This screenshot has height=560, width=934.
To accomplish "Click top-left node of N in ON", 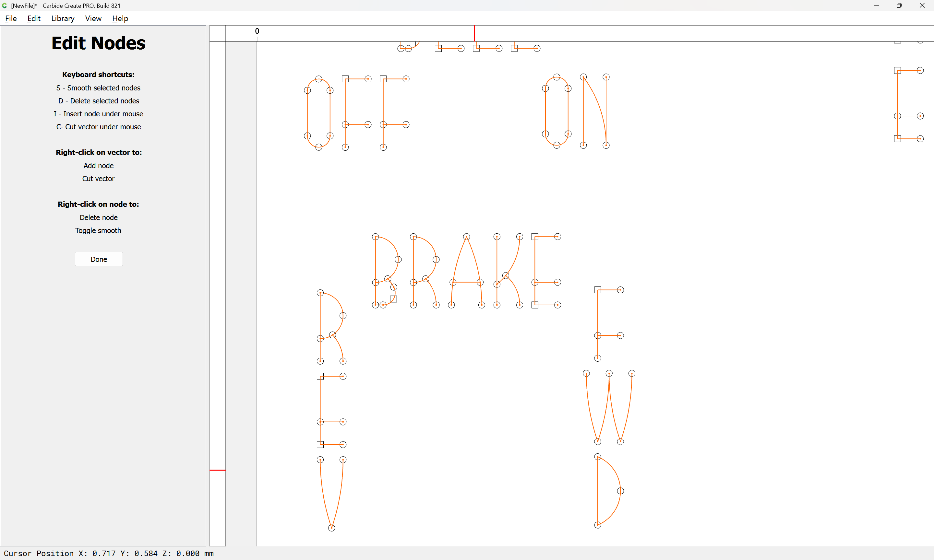I will coord(583,77).
